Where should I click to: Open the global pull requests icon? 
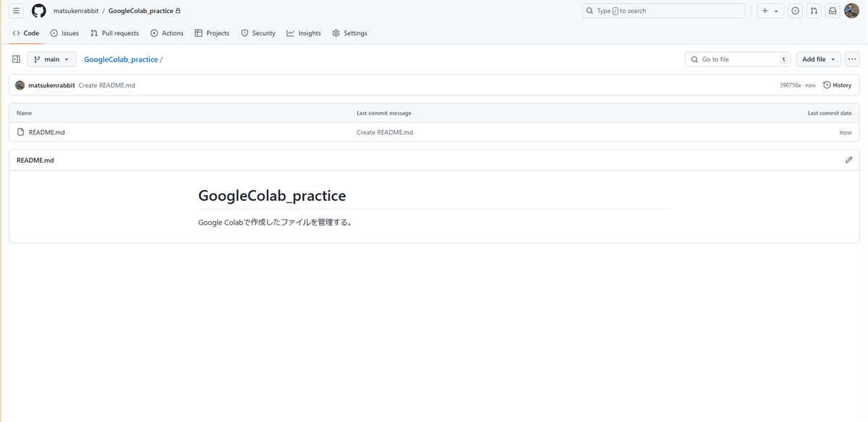coord(814,10)
